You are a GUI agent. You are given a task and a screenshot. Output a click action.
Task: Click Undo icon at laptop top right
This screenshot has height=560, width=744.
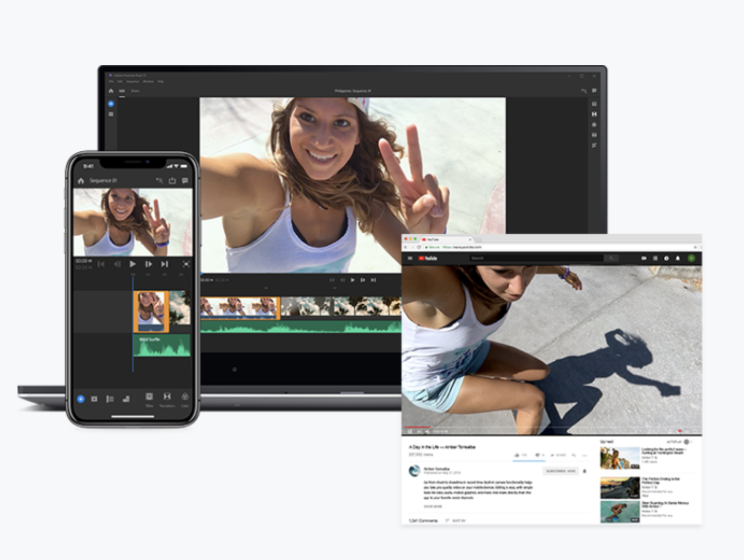tap(584, 91)
